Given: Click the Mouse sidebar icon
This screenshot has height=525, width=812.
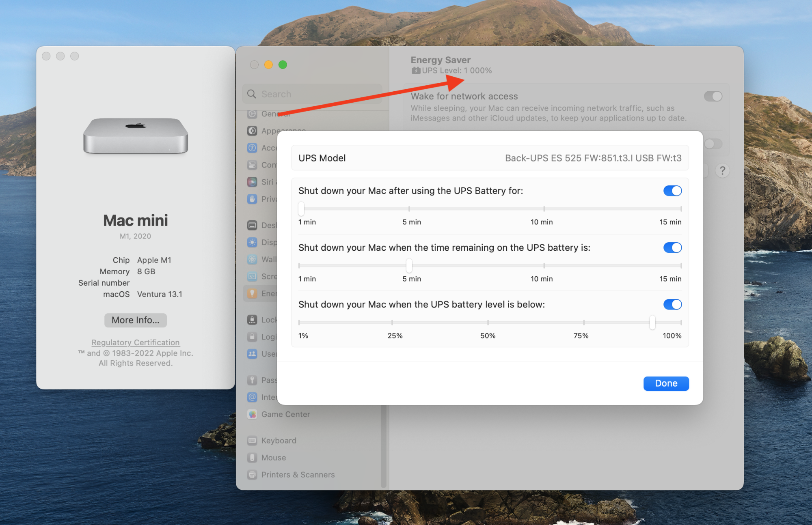Looking at the screenshot, I should coord(252,458).
